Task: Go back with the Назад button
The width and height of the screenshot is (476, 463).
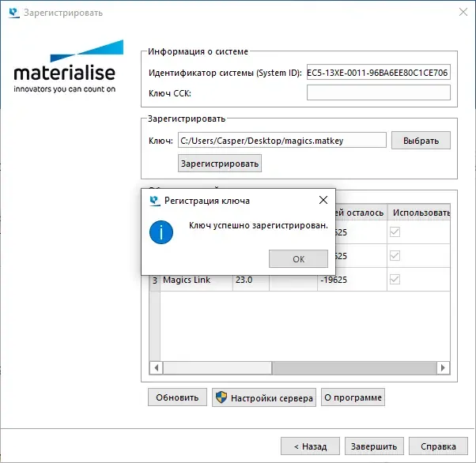Action: pos(310,446)
